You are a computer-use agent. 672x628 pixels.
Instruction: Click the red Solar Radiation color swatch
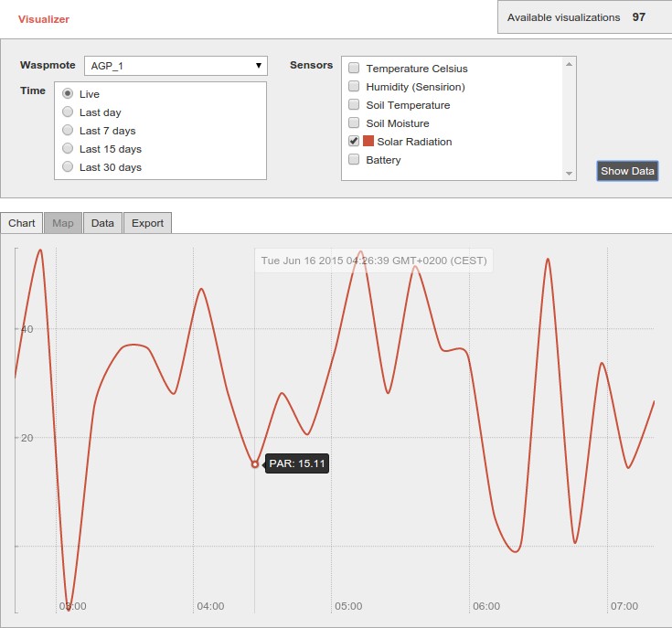368,142
